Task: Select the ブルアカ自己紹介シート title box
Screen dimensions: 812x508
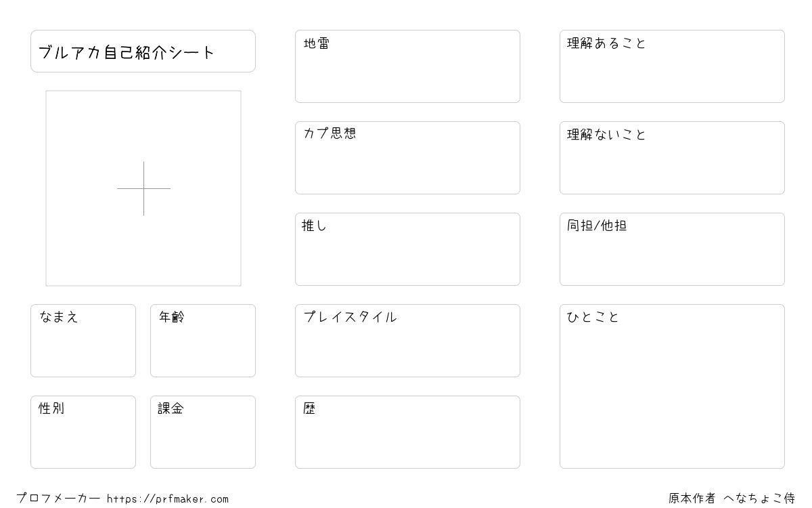Action: (x=143, y=51)
